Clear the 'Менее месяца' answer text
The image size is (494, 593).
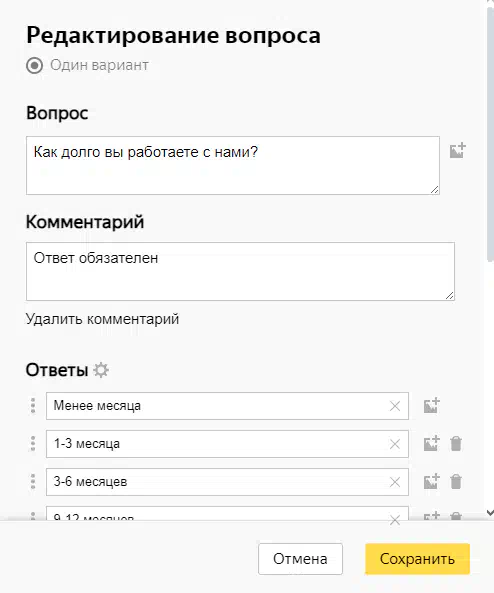coord(395,406)
